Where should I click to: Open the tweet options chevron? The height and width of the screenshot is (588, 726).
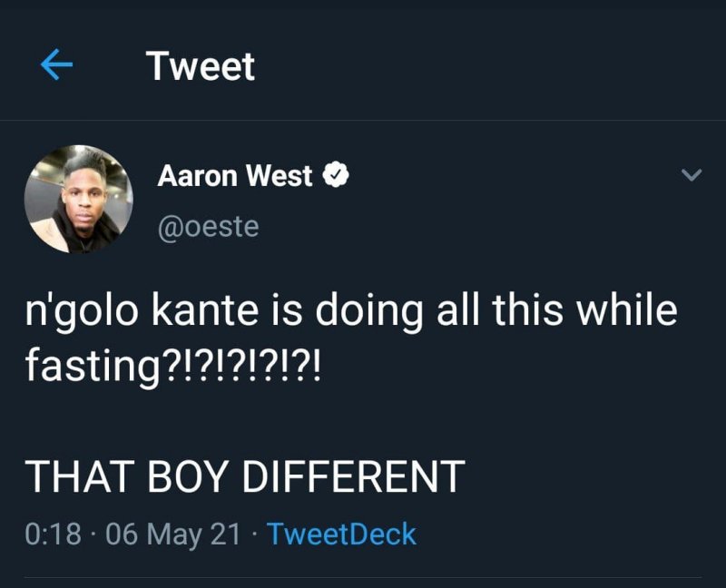pyautogui.click(x=692, y=174)
